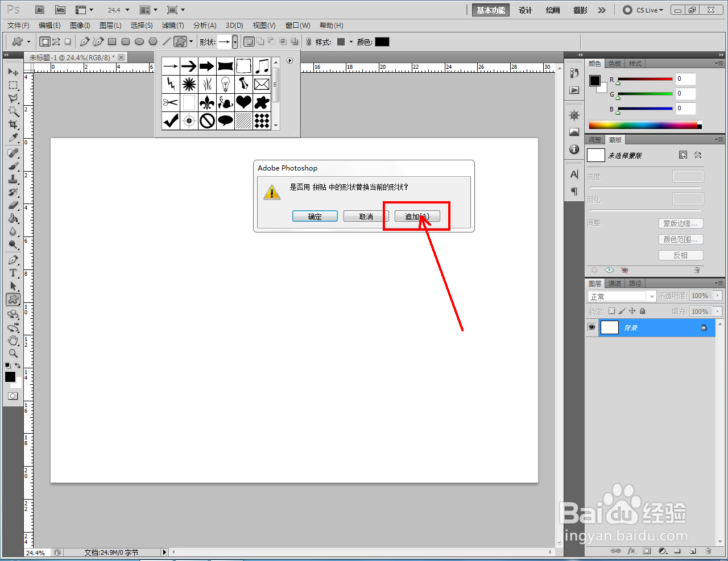Viewport: 728px width, 561px height.
Task: Select the Paint Bucket tool
Action: tap(13, 218)
